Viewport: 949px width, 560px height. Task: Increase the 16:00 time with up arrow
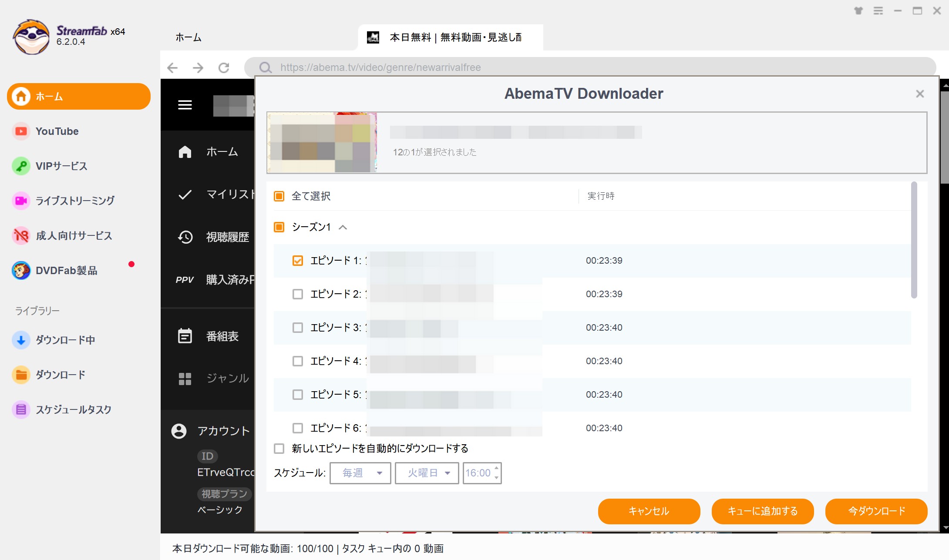click(496, 468)
